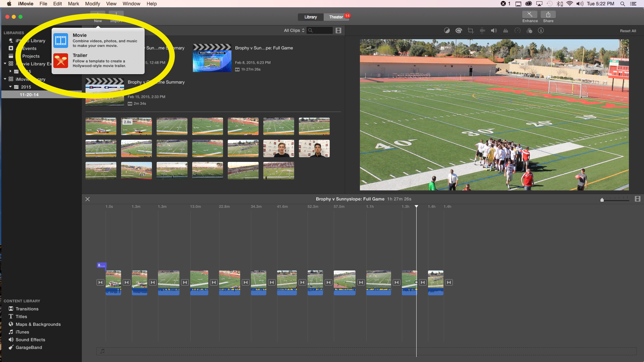This screenshot has height=362, width=644.
Task: Show the clip Information inspector
Action: [541, 31]
